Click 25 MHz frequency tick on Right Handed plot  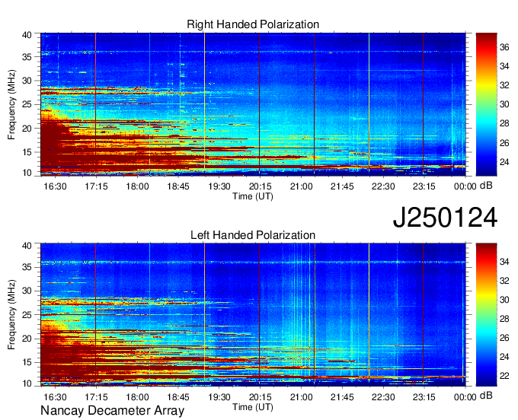pos(27,104)
